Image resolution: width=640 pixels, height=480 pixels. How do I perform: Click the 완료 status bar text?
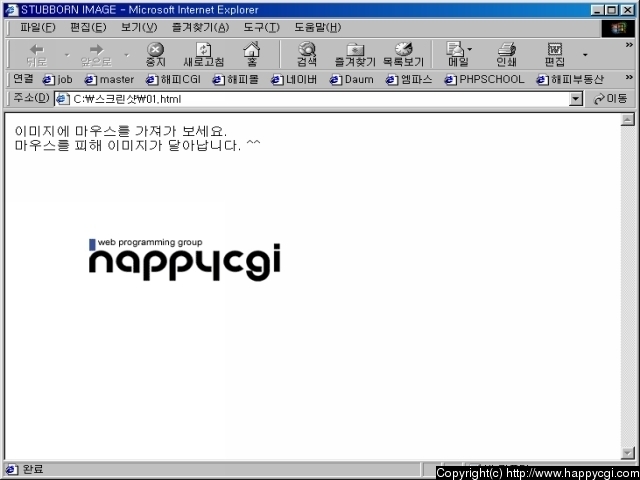click(33, 469)
